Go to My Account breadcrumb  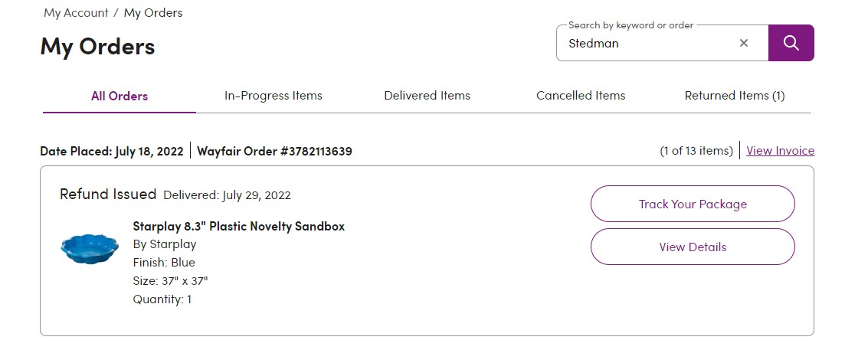click(x=76, y=13)
